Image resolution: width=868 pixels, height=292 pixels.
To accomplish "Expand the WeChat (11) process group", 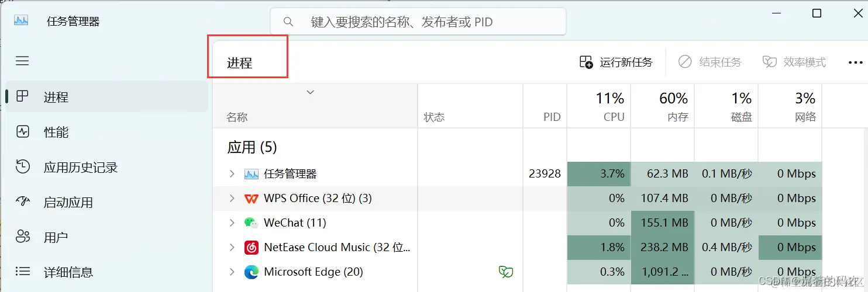I will point(232,223).
